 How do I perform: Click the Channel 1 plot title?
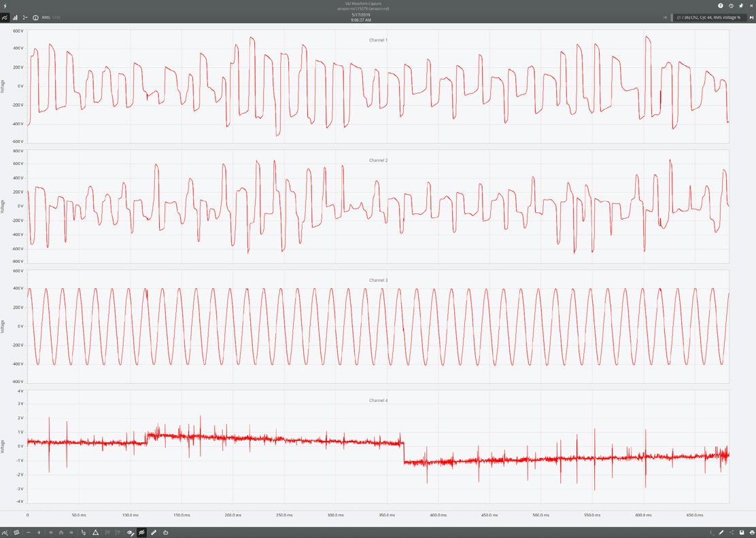(378, 40)
